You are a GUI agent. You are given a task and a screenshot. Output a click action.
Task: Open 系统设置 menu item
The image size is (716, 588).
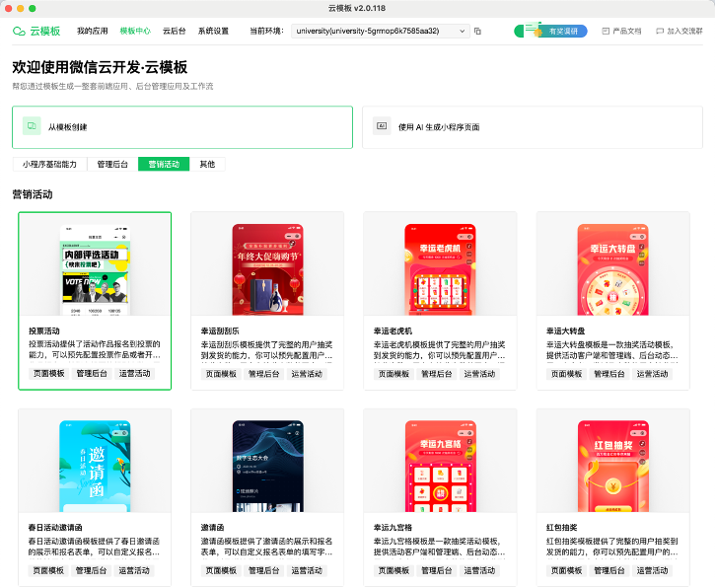213,31
